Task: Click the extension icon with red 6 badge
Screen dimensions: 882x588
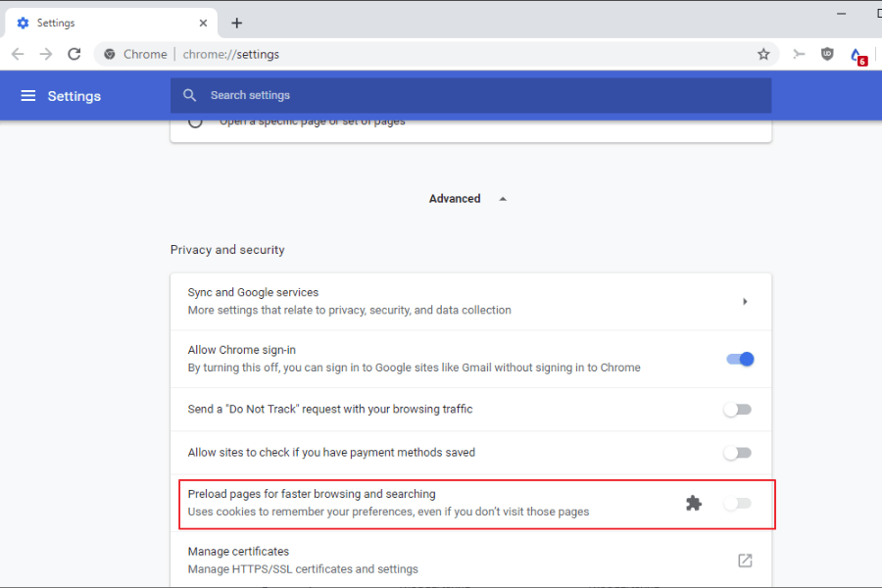Action: [857, 55]
